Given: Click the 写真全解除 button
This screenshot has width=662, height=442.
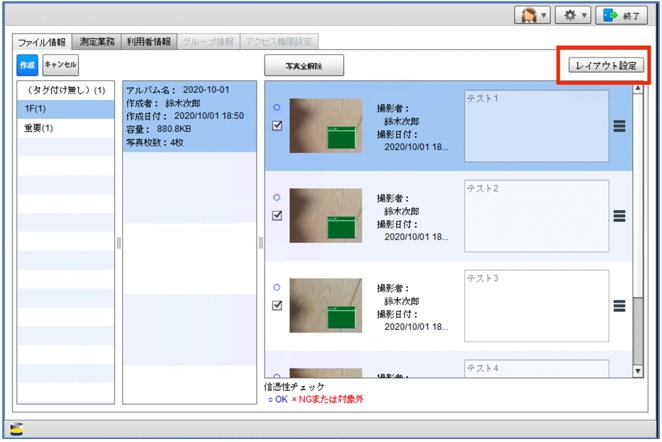Looking at the screenshot, I should click(305, 66).
